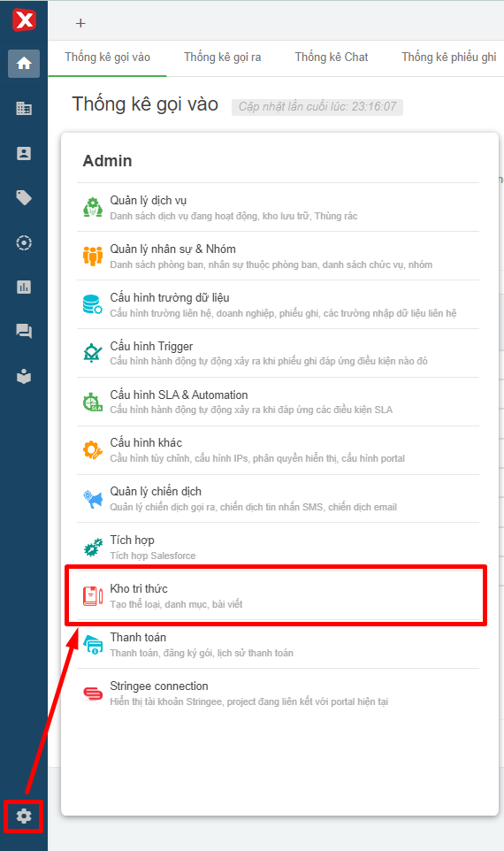Choose Kho tri thức entry

click(x=278, y=596)
